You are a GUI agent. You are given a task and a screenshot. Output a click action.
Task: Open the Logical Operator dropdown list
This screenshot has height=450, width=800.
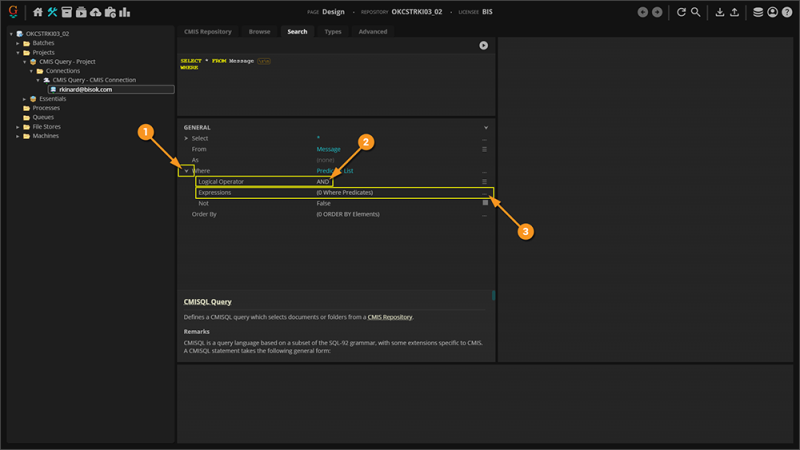tap(485, 182)
